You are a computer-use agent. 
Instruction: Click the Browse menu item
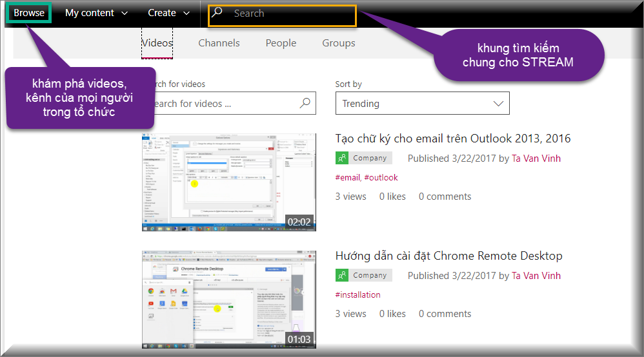[29, 13]
